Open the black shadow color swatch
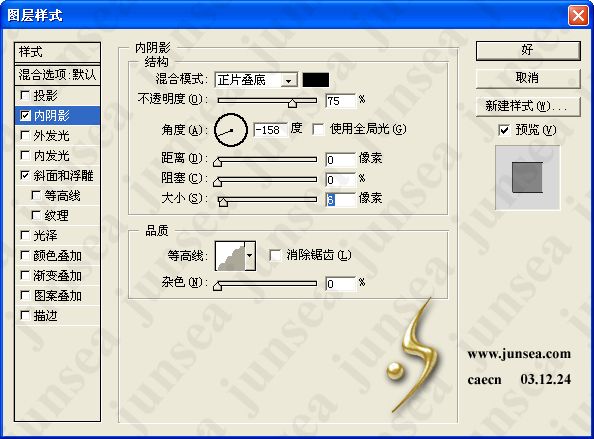The height and width of the screenshot is (439, 594). tap(316, 80)
